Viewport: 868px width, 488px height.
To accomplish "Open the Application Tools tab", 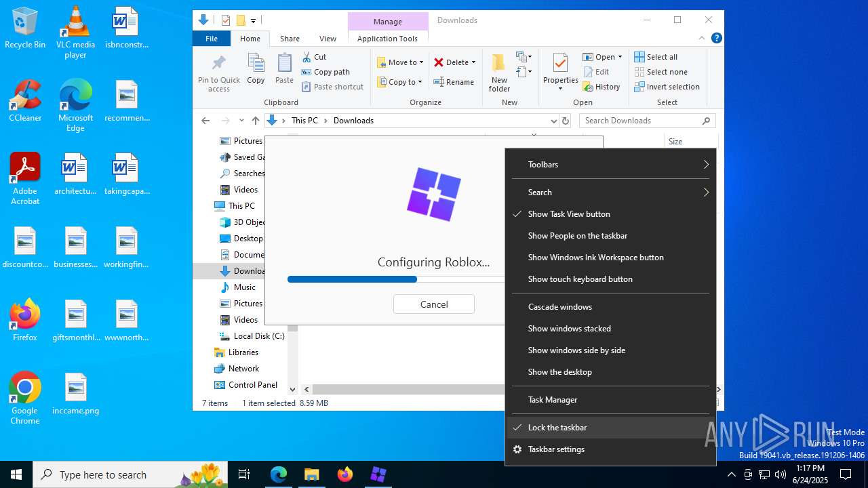I will [387, 39].
